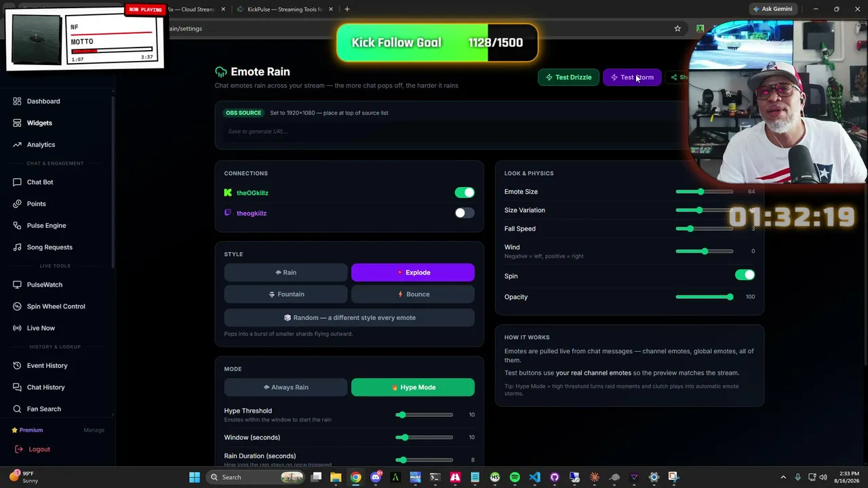Select the Explode style option
The width and height of the screenshot is (868, 488).
point(413,272)
